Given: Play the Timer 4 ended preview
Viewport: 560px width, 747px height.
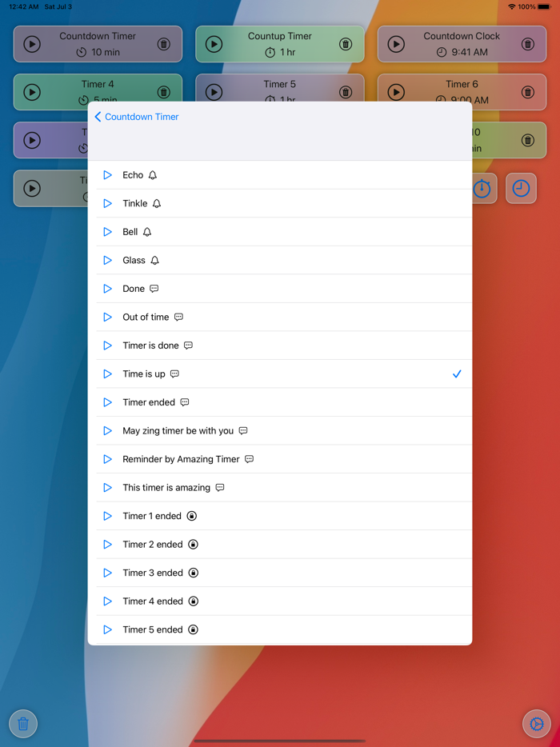Looking at the screenshot, I should click(108, 601).
